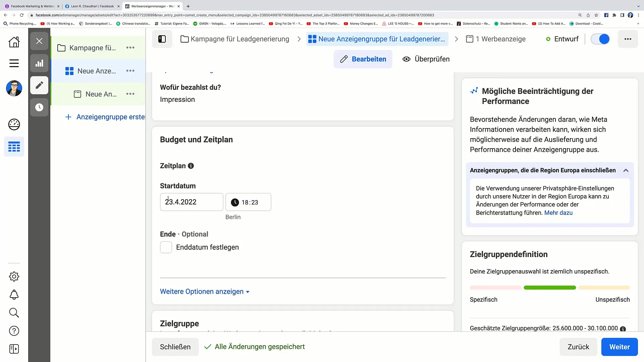This screenshot has width=644, height=362.
Task: Open Datenschutz bookmark
Action: click(x=473, y=24)
